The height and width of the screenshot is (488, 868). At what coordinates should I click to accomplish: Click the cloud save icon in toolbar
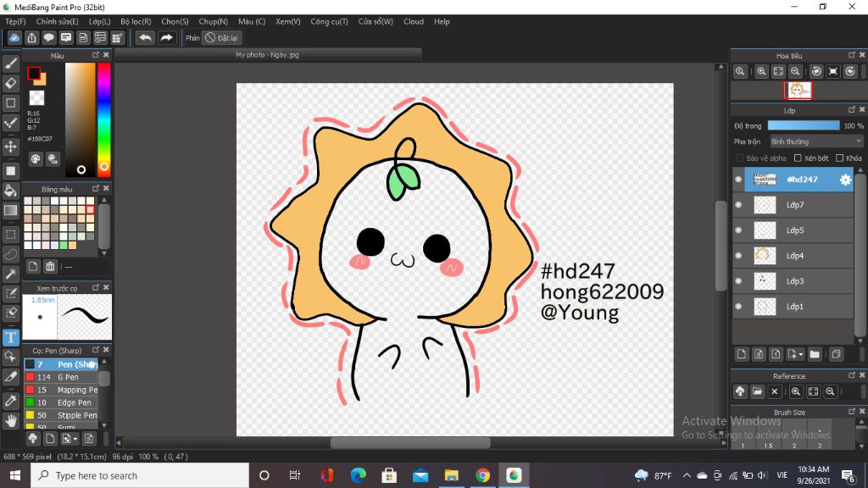tap(14, 37)
